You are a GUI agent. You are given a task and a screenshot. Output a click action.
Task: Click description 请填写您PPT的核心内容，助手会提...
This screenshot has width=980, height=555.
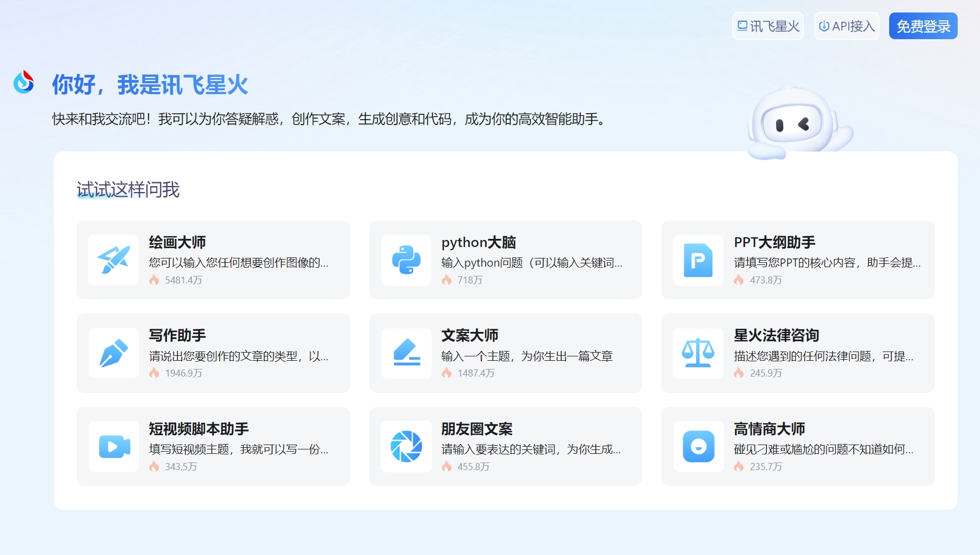(827, 263)
